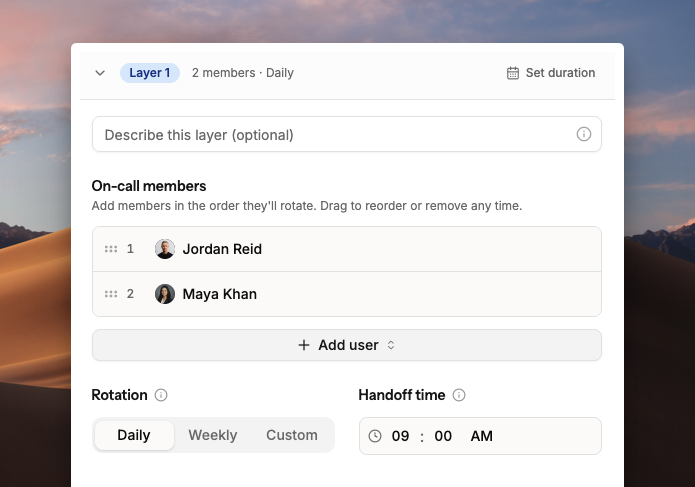Collapse Layer 1 using the chevron
Image resolution: width=695 pixels, height=487 pixels.
tap(100, 73)
